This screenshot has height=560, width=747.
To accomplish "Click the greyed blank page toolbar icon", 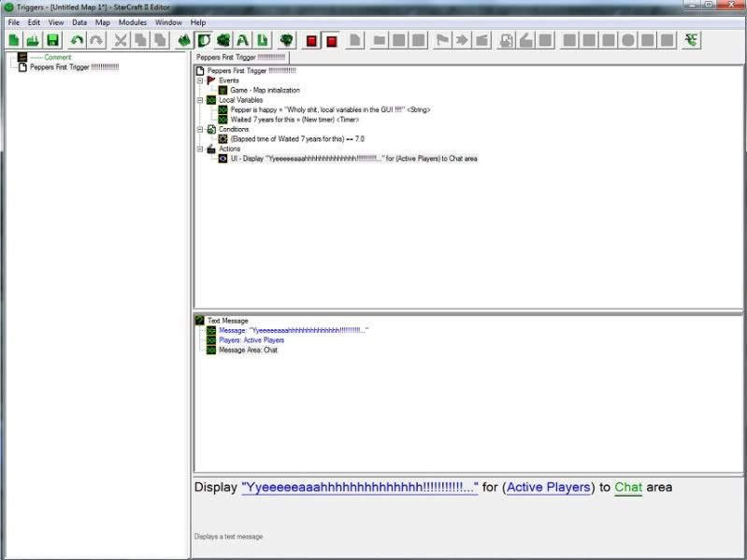I will [x=355, y=40].
